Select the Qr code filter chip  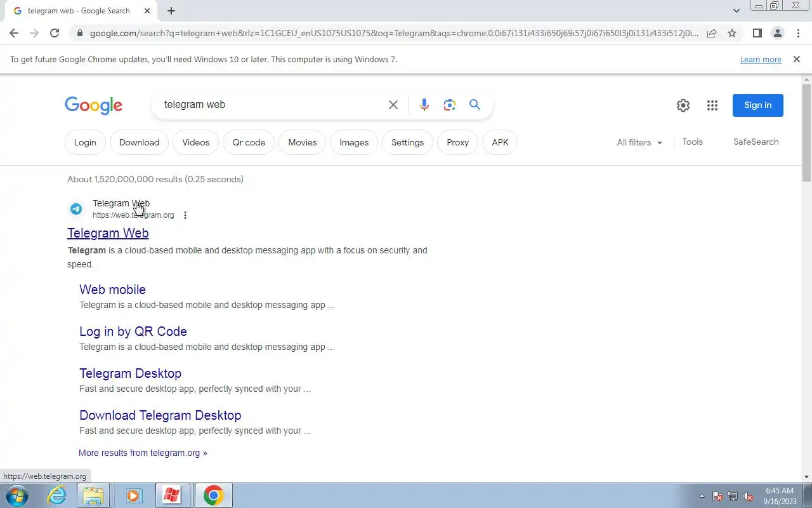[249, 142]
